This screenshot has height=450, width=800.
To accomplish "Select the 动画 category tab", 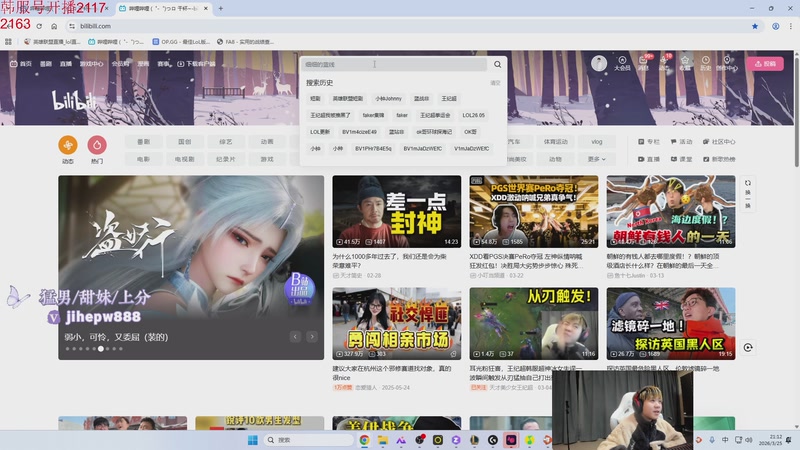I will pyautogui.click(x=267, y=142).
